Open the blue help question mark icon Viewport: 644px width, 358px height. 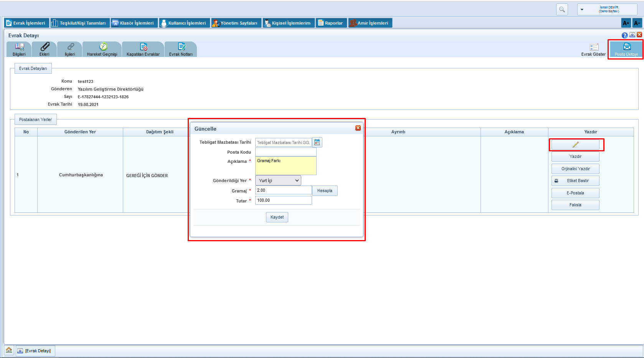pos(625,35)
